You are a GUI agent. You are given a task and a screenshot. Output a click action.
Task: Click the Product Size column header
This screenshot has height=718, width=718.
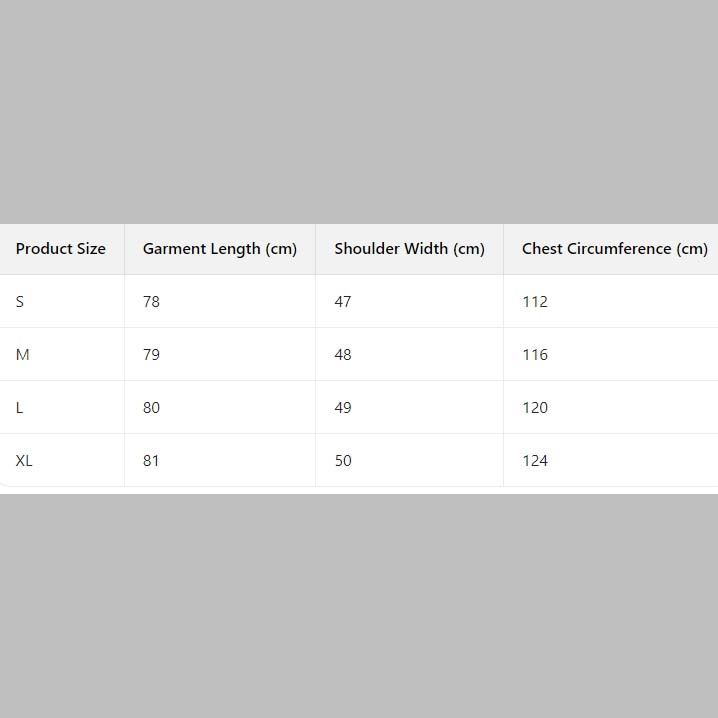point(60,249)
